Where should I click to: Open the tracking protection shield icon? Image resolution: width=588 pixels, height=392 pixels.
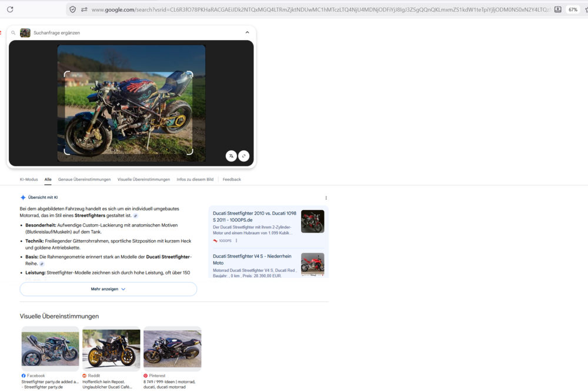pos(73,9)
